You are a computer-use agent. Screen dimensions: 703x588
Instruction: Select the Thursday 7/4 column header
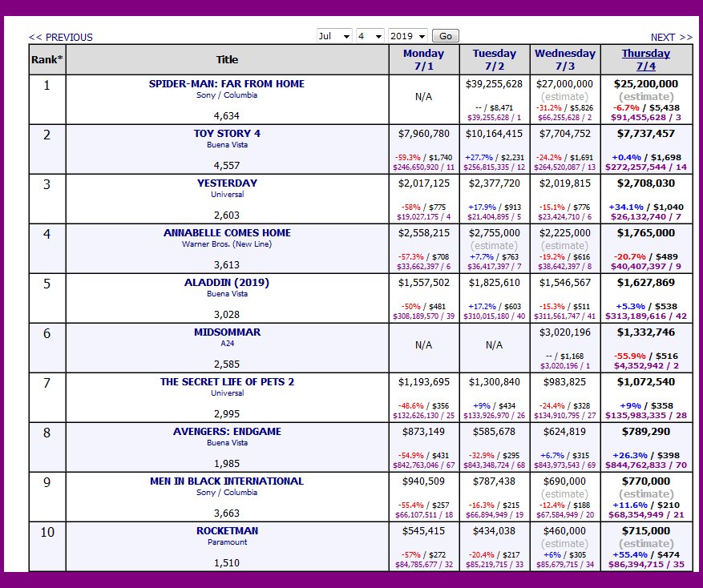(x=645, y=59)
